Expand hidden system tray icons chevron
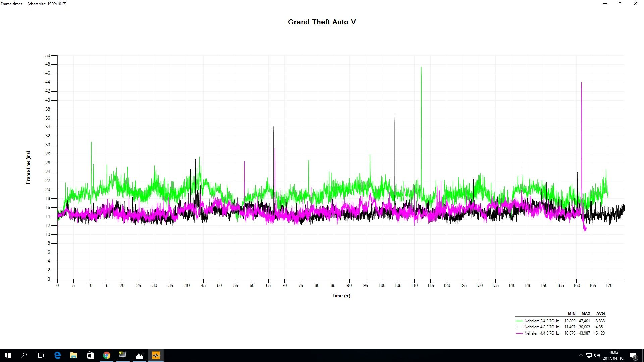Screen dimensions: 644x362 (581, 355)
